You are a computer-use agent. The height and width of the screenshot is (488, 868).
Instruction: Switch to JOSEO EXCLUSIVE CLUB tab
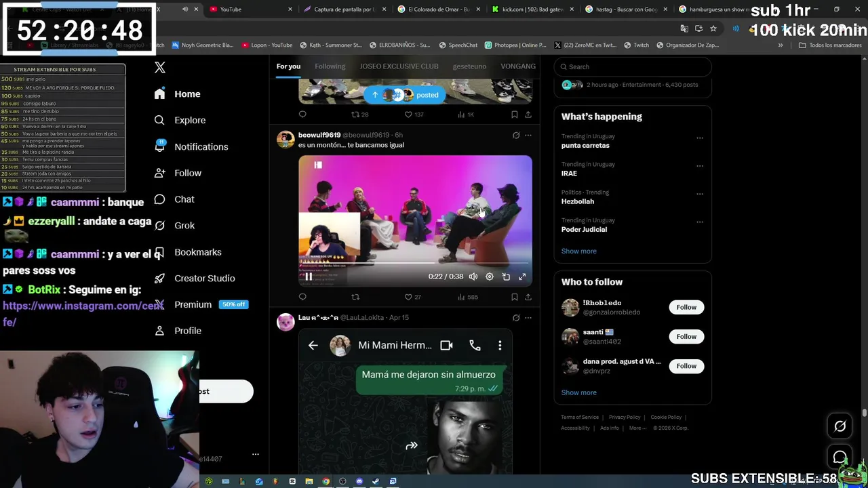pyautogui.click(x=399, y=66)
